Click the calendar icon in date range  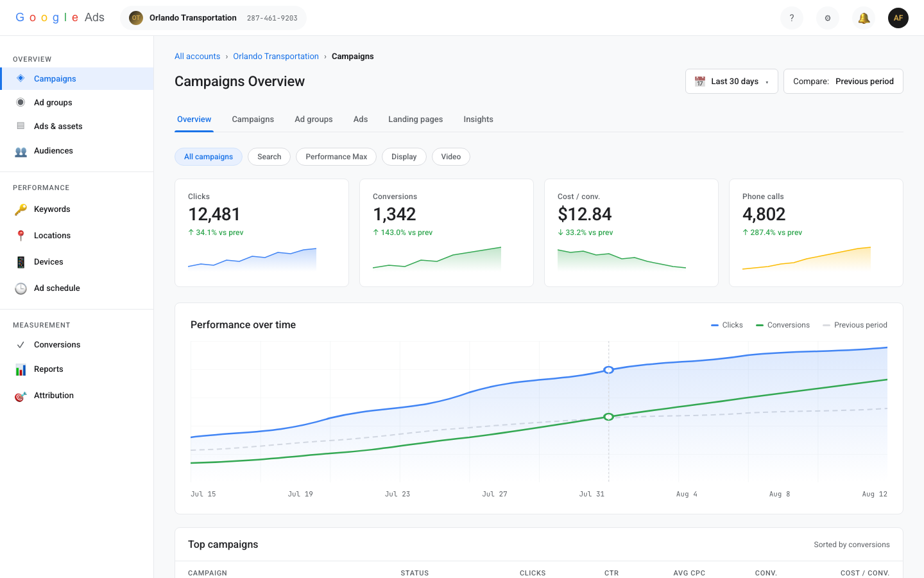click(x=700, y=82)
